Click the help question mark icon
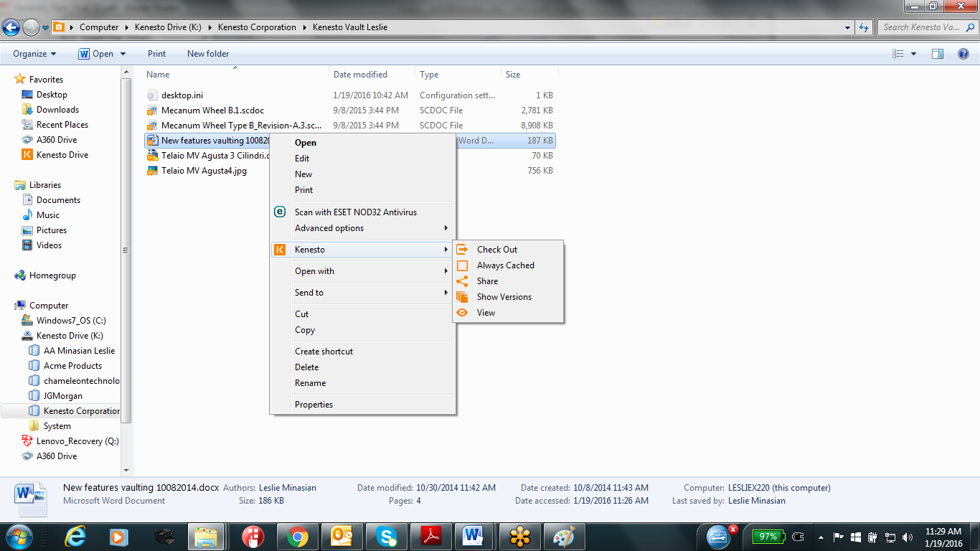 point(963,54)
